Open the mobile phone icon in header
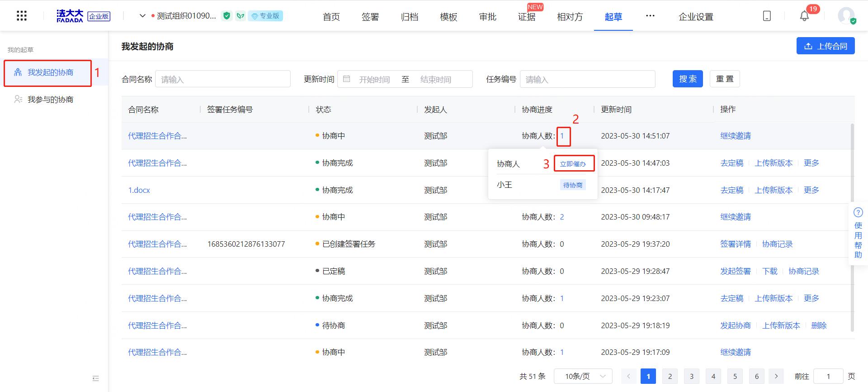This screenshot has height=392, width=868. click(767, 16)
